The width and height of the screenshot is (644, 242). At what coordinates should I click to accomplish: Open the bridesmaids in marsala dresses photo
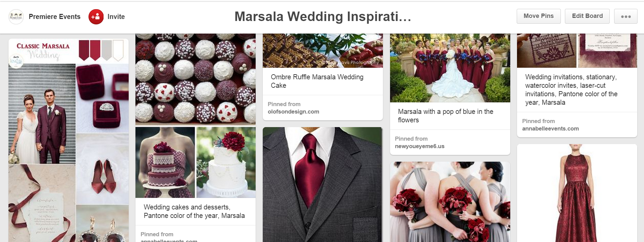click(x=450, y=68)
